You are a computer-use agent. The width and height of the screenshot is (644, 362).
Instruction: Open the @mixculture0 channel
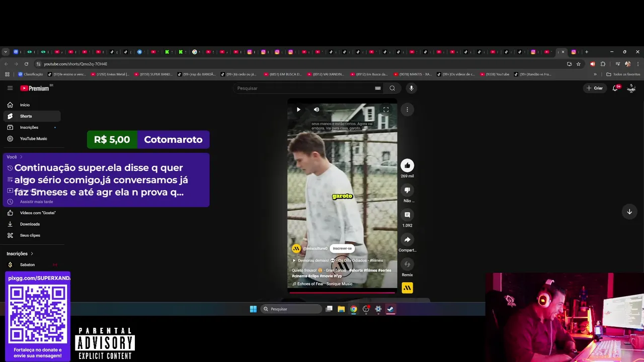315,248
